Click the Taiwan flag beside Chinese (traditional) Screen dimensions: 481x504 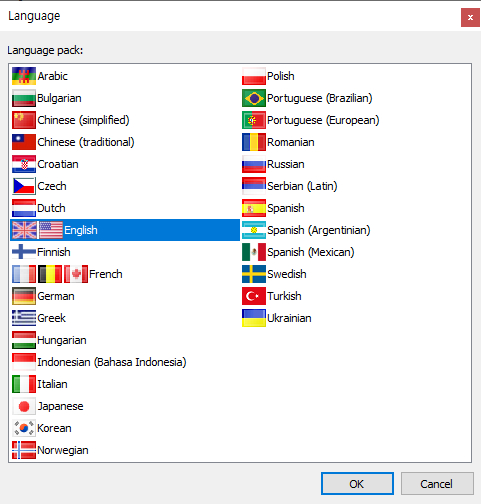coord(24,142)
